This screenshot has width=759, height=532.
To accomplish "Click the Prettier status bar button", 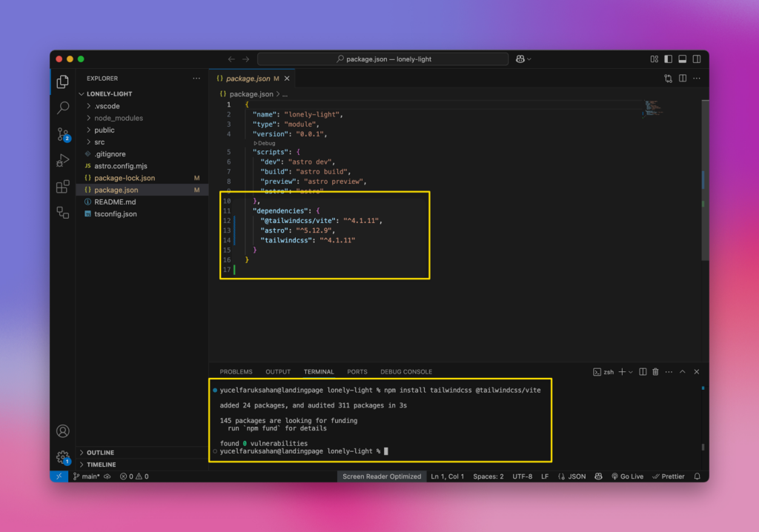I will tap(669, 476).
